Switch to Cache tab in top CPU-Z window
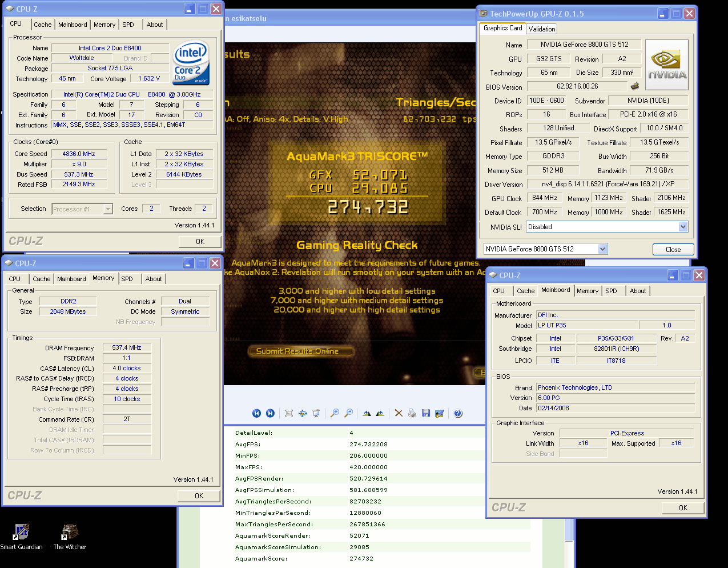This screenshot has width=728, height=568. (x=42, y=25)
